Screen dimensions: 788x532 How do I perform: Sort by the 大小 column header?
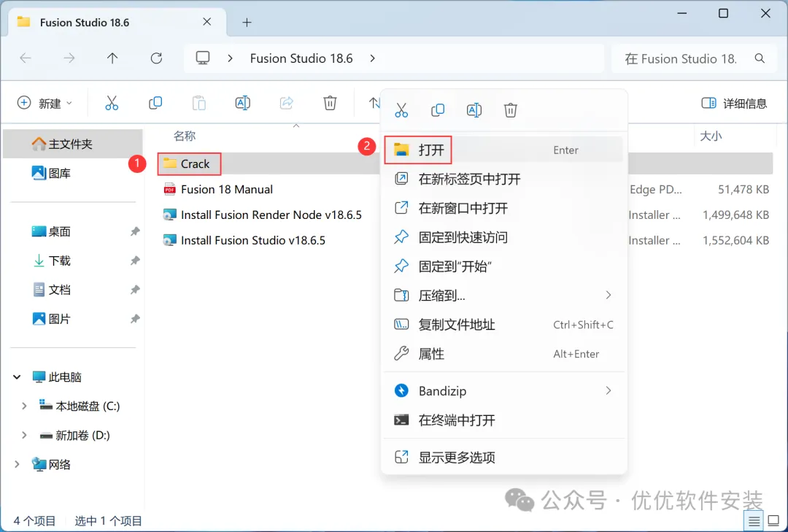(711, 136)
